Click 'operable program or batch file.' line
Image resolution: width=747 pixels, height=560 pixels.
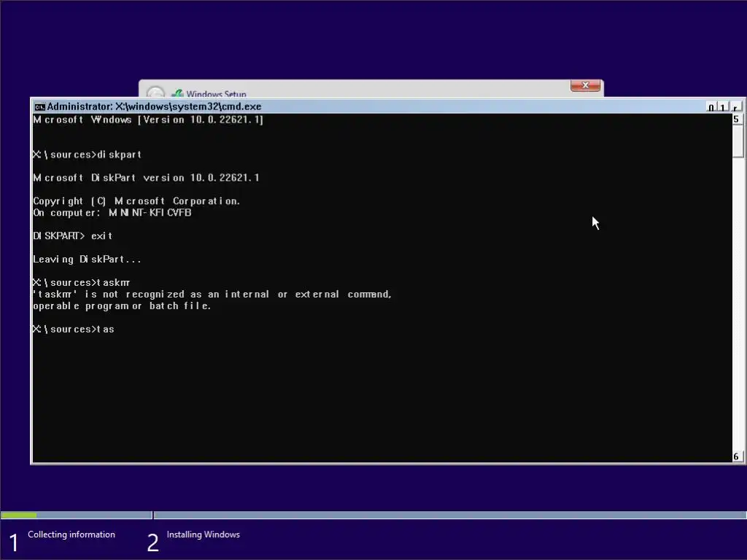[122, 306]
